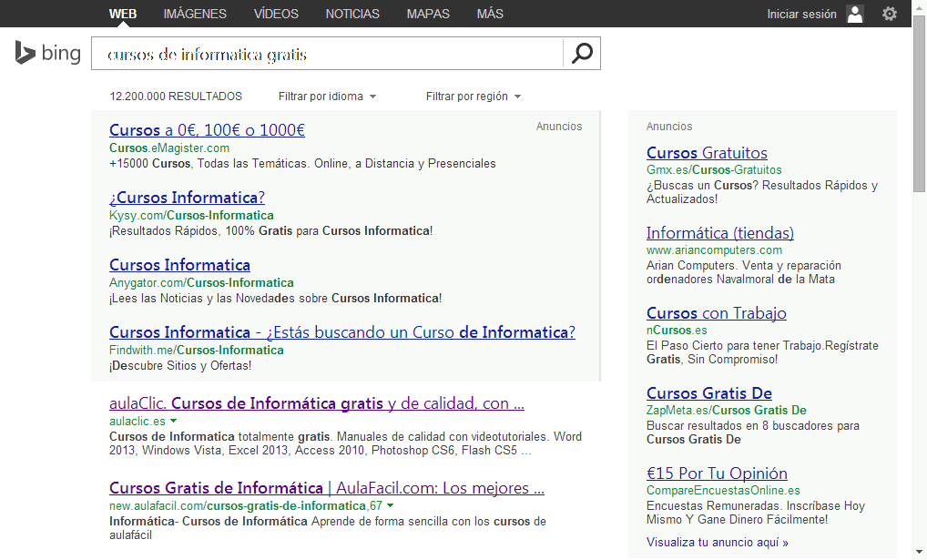Click the magnifying glass search button
This screenshot has height=560, width=927.
click(582, 53)
